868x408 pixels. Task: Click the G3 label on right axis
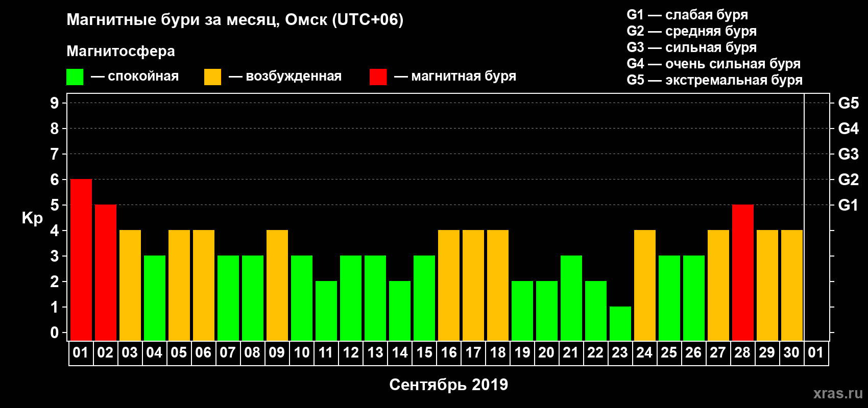pos(849,154)
